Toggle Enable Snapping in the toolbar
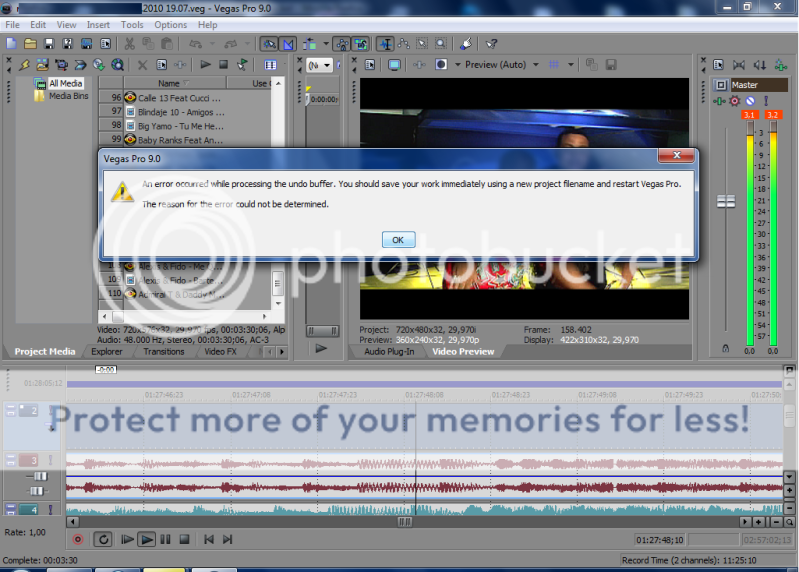This screenshot has height=572, width=799. [x=269, y=44]
